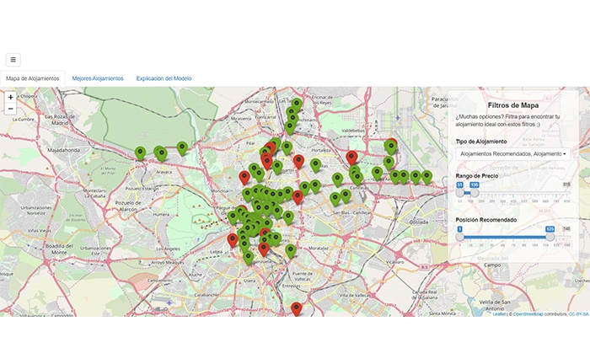Image resolution: width=590 pixels, height=364 pixels.
Task: Follow the CC-BY-SA license link
Action: click(578, 313)
